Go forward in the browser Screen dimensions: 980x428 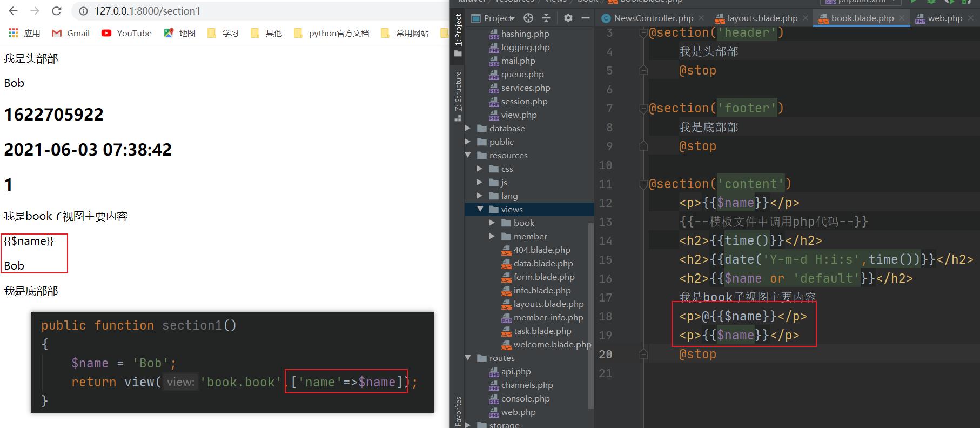35,11
